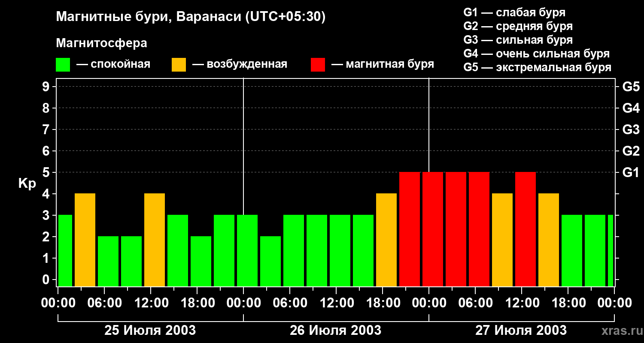
Task: Click the 'G4' label on the right axis
Action: (x=631, y=108)
